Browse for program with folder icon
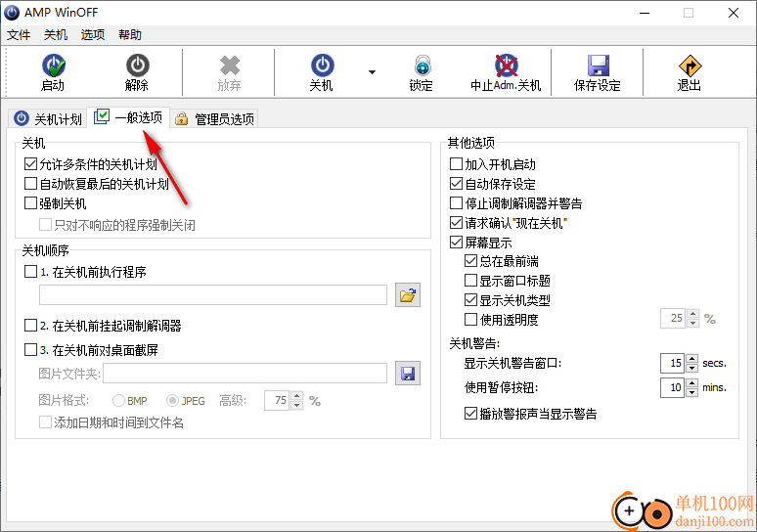The image size is (757, 532). tap(408, 295)
